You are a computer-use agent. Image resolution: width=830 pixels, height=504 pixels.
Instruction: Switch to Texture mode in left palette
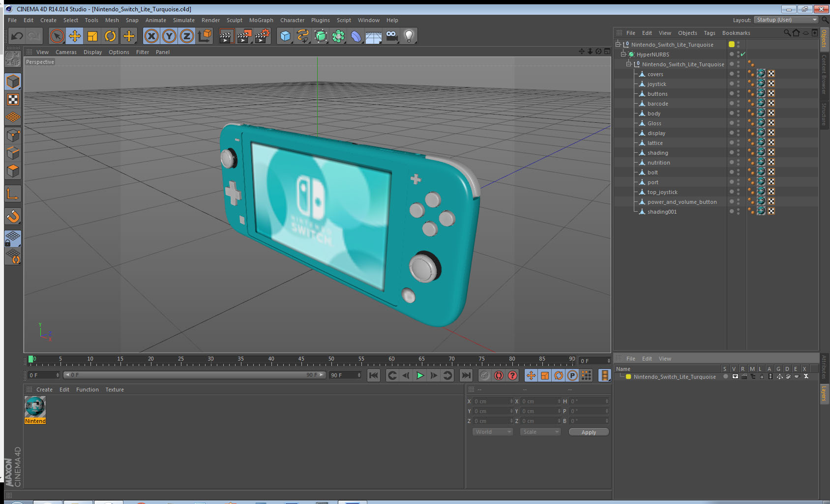point(13,100)
